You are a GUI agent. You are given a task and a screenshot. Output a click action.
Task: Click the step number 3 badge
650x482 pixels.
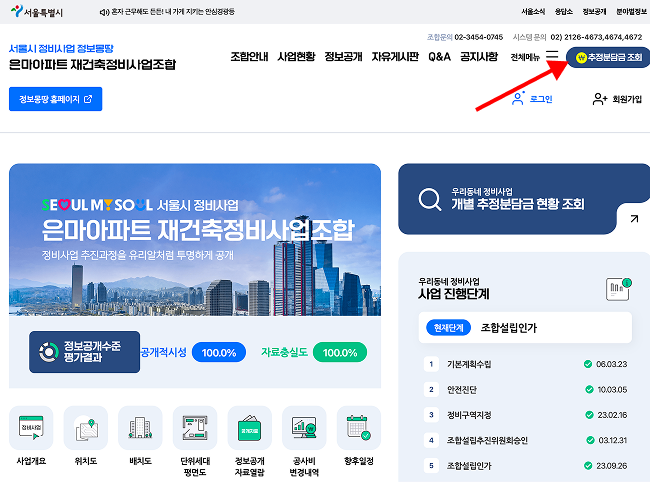pos(431,415)
